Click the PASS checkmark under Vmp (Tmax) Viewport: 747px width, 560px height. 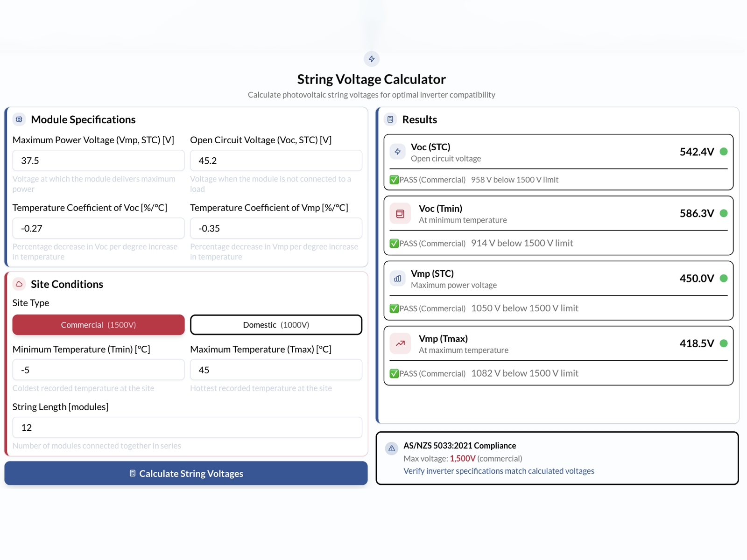[394, 373]
